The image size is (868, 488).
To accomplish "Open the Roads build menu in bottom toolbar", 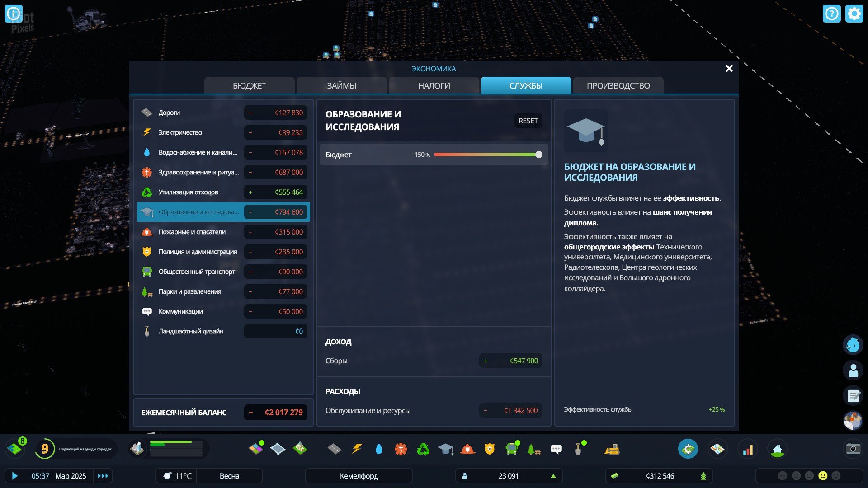I will click(334, 449).
